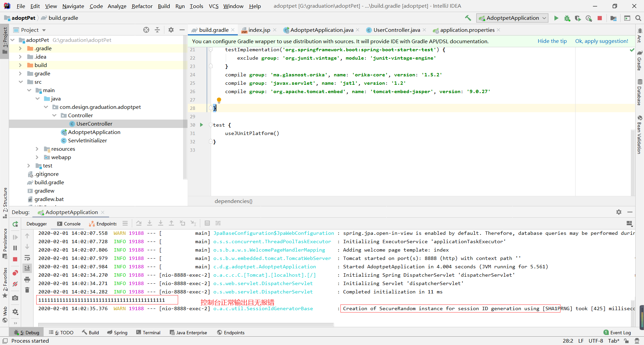
Task: Stop the application with the red square
Action: [x=600, y=18]
